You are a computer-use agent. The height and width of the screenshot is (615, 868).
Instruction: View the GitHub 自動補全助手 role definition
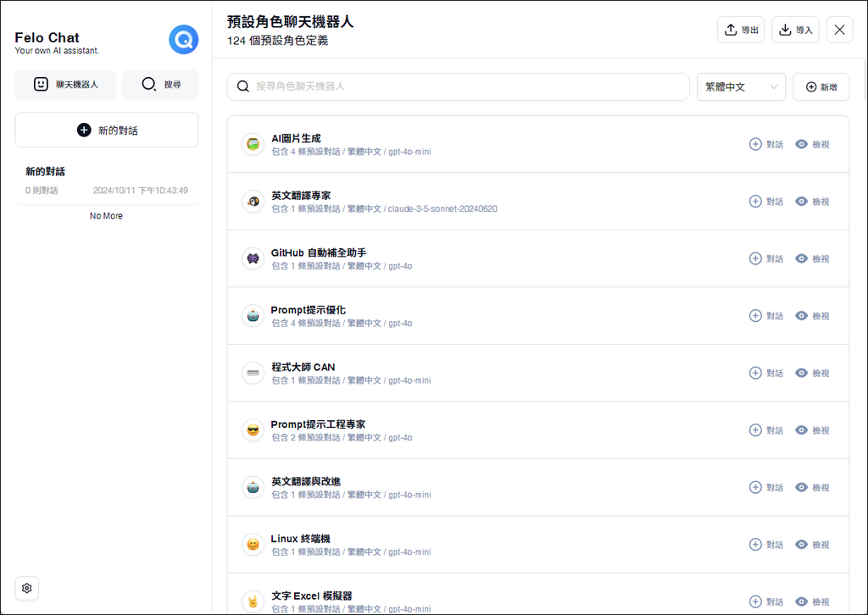(812, 258)
